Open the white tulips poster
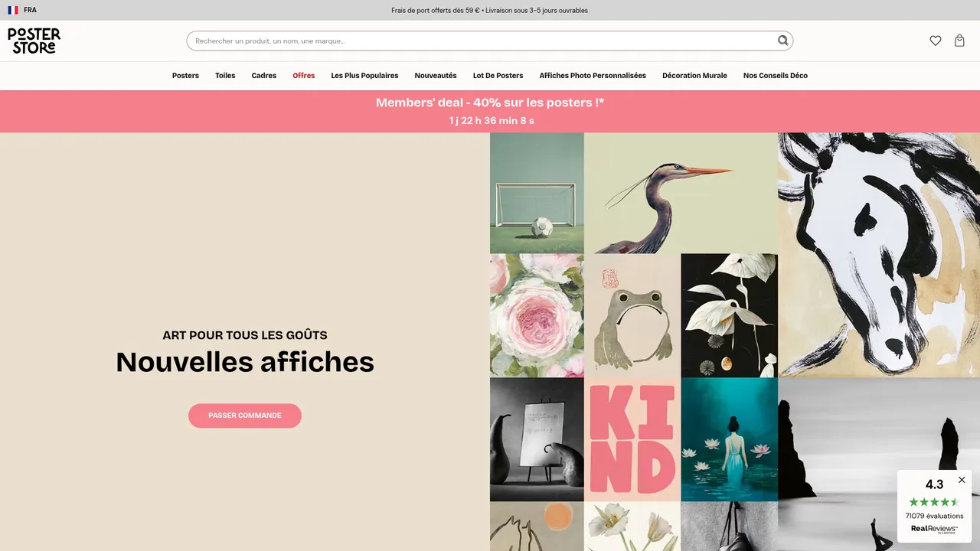The image size is (980, 551). [632, 527]
